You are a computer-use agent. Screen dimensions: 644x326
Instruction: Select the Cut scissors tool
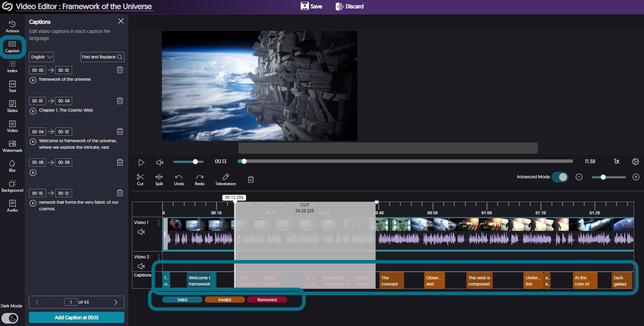tap(140, 180)
